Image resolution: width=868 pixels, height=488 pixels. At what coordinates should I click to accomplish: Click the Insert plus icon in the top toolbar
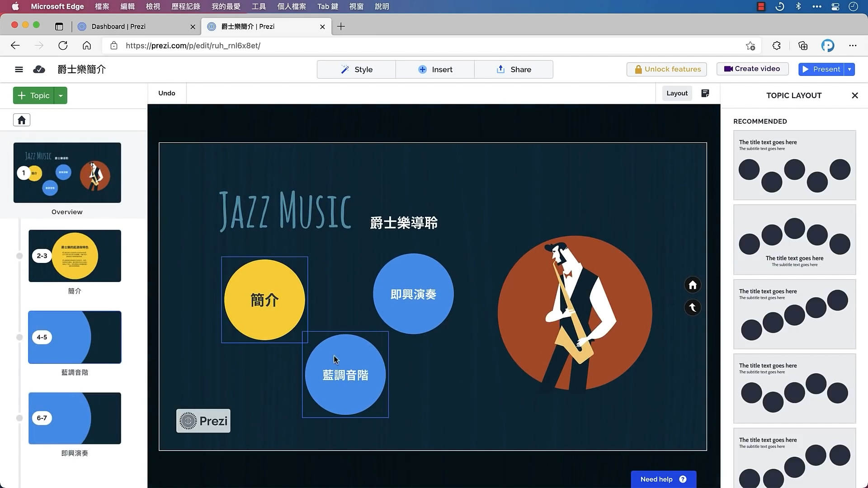(423, 69)
